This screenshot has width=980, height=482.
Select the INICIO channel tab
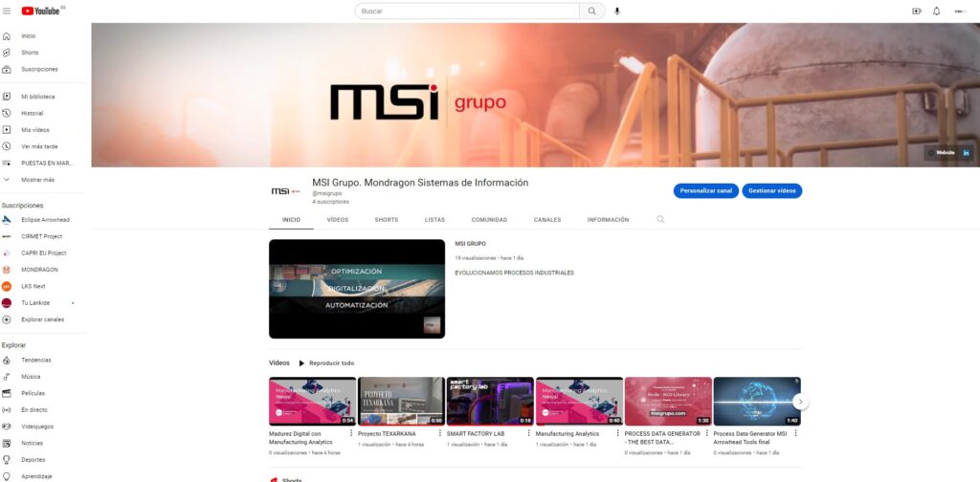coord(291,220)
